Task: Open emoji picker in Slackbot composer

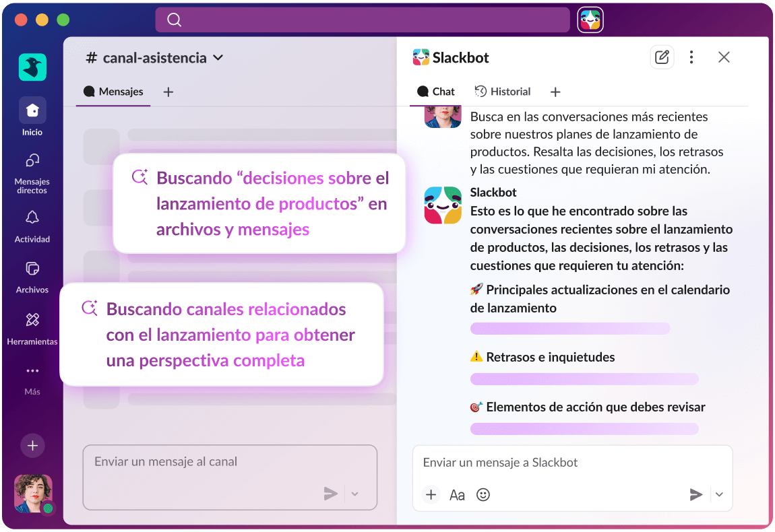Action: tap(483, 494)
